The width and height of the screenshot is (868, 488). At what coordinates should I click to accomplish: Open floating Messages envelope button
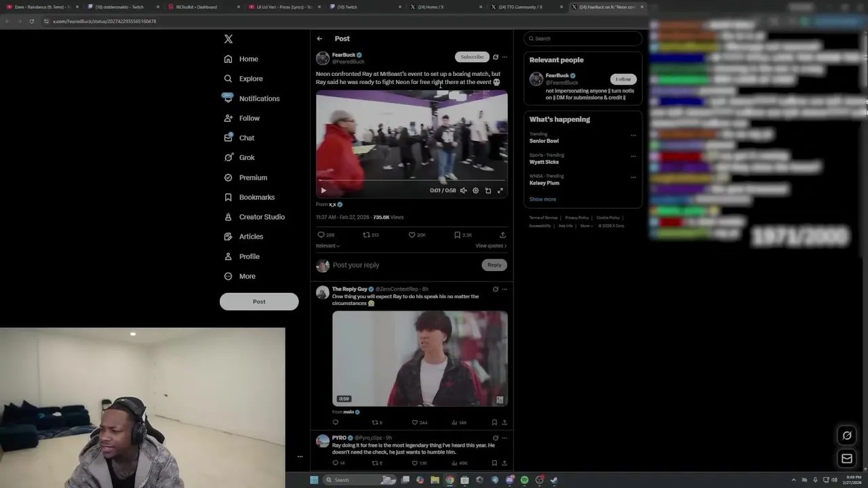pos(847,459)
